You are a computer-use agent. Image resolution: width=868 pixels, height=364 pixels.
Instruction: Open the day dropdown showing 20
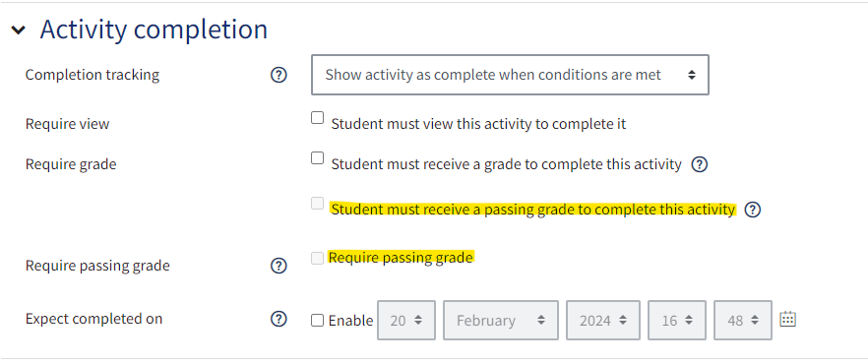click(x=406, y=321)
